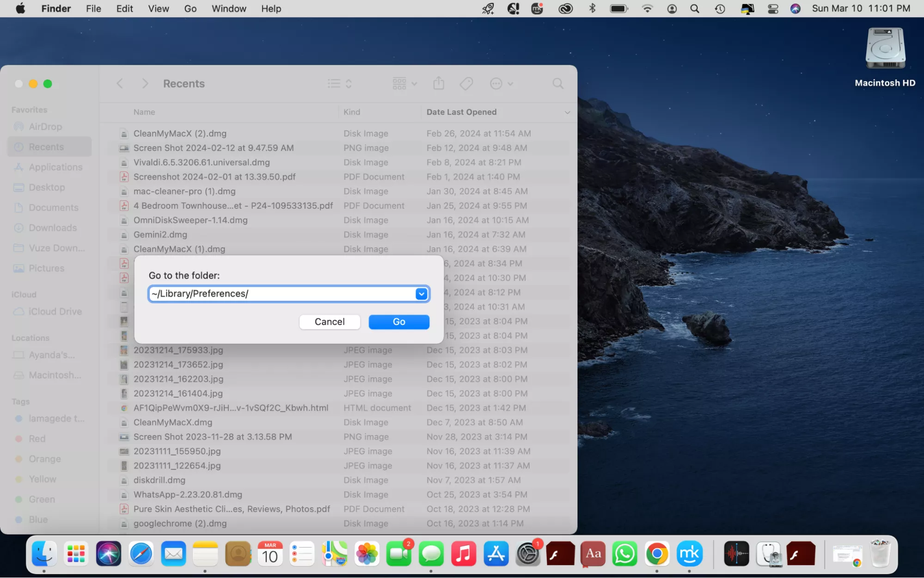Screen dimensions: 924x578
Task: Open WhatsApp from the Dock
Action: 624,553
